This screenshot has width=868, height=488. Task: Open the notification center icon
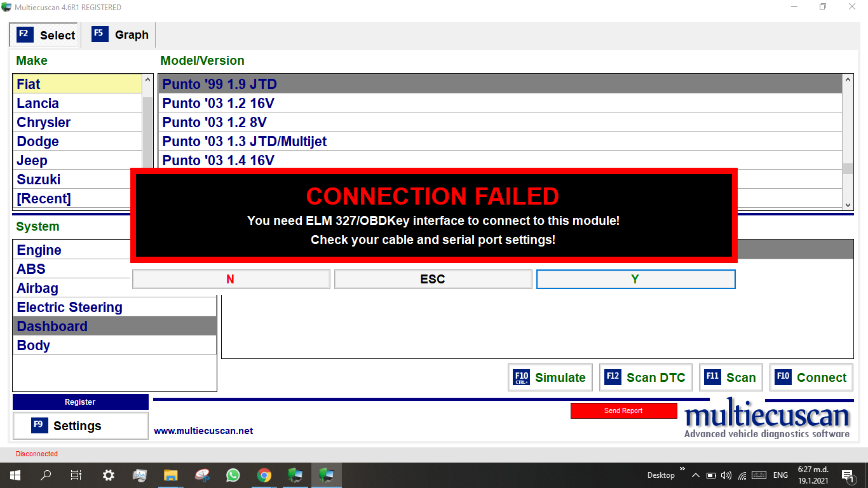848,475
